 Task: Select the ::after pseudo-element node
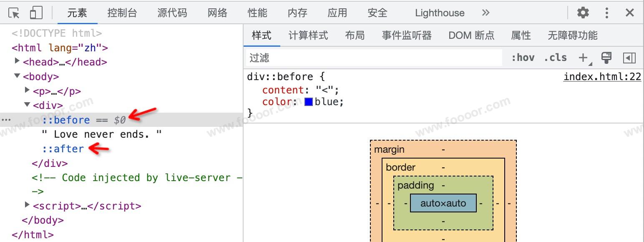(63, 149)
